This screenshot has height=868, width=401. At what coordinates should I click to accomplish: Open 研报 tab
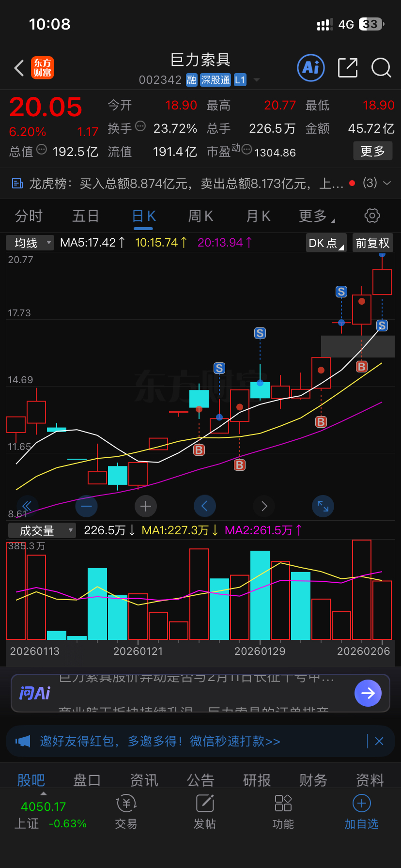257,780
